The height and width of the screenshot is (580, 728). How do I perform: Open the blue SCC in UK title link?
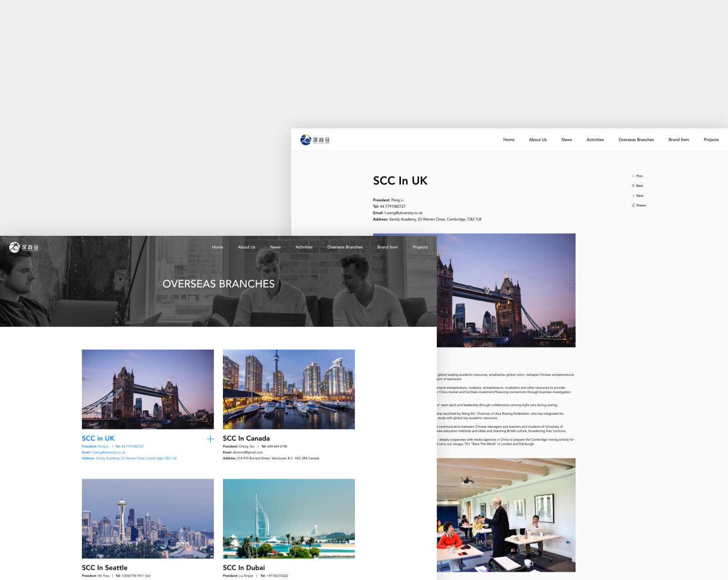point(98,438)
